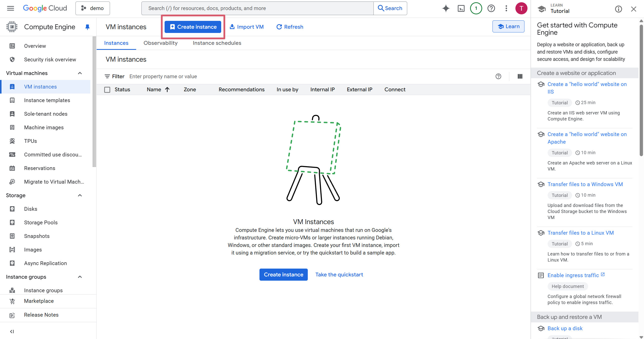The height and width of the screenshot is (339, 644).
Task: Collapse the Virtual machines section
Action: (x=80, y=73)
